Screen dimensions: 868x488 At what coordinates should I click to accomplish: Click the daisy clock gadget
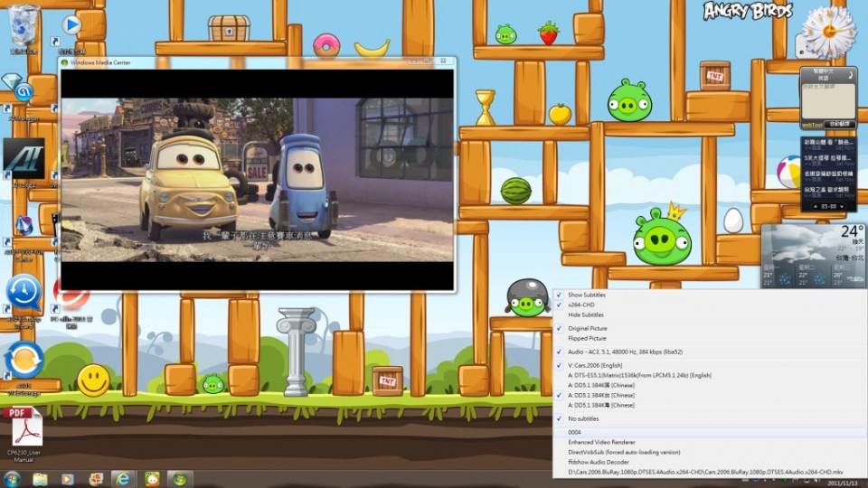pyautogui.click(x=828, y=32)
